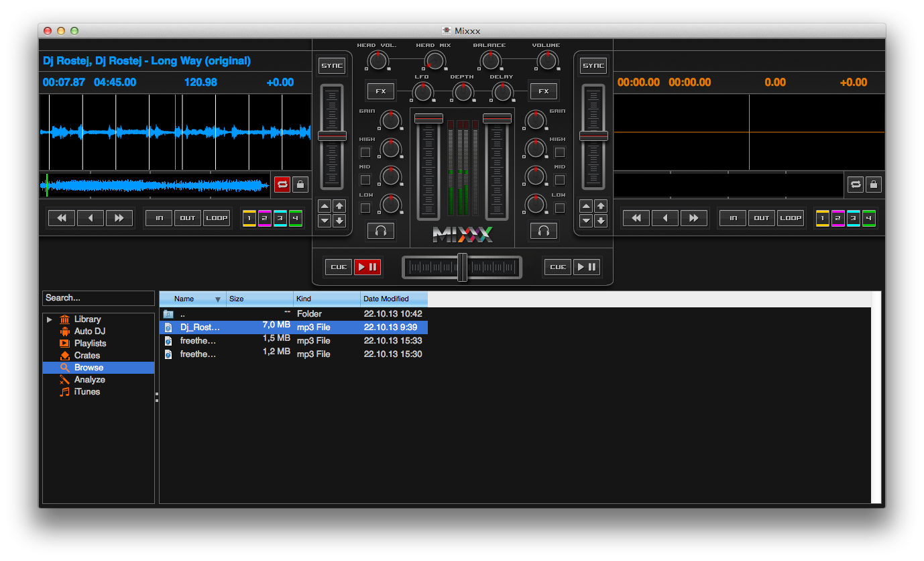This screenshot has height=561, width=924.
Task: Click right deck bold pitch-down arrow
Action: tap(601, 220)
